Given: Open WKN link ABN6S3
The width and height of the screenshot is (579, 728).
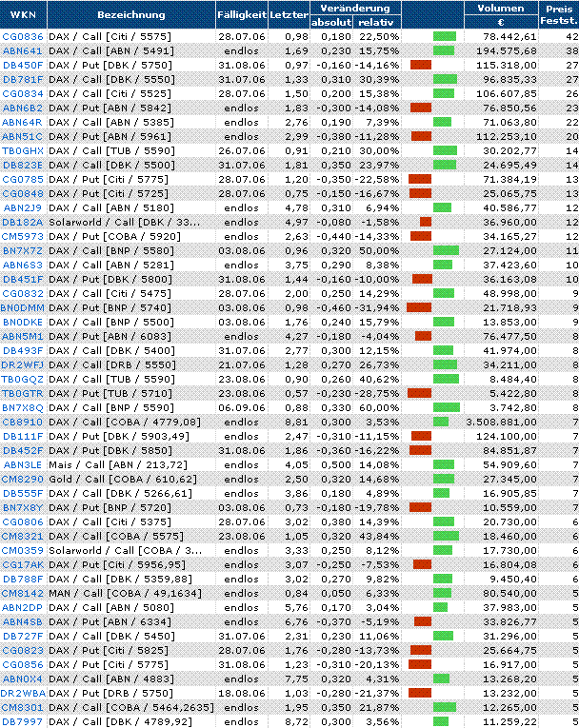Looking at the screenshot, I should click(x=23, y=266).
